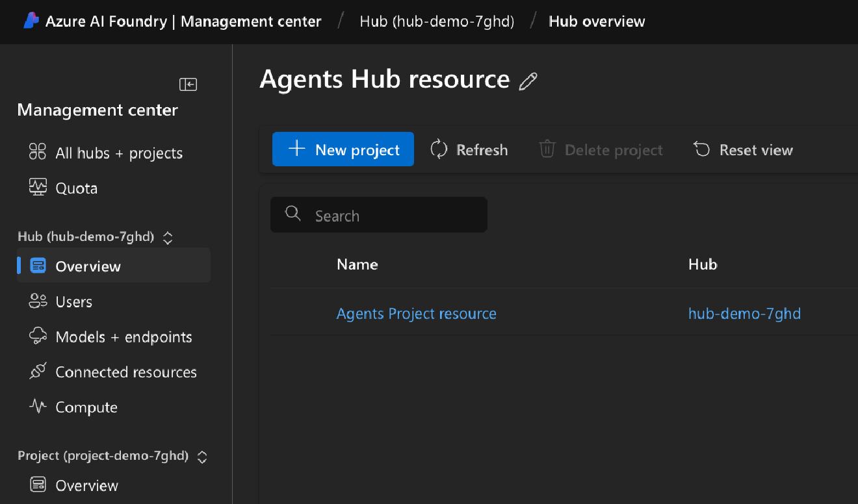Image resolution: width=858 pixels, height=504 pixels.
Task: Open Connected resources via its plug icon
Action: 37,372
